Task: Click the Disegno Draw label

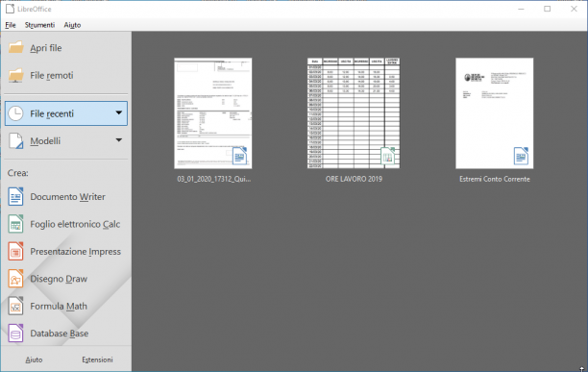Action: point(59,279)
